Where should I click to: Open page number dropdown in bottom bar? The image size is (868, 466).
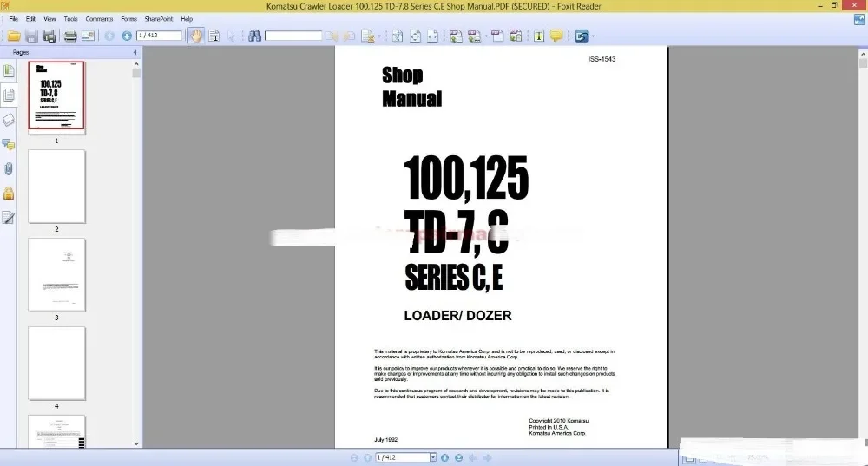[433, 457]
